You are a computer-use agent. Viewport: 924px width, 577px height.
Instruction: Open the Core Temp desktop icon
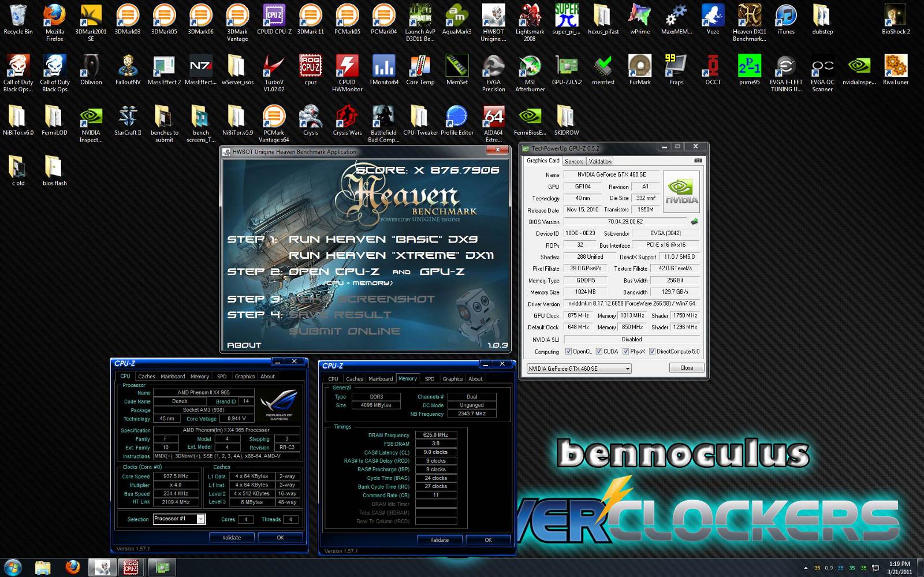(x=420, y=70)
